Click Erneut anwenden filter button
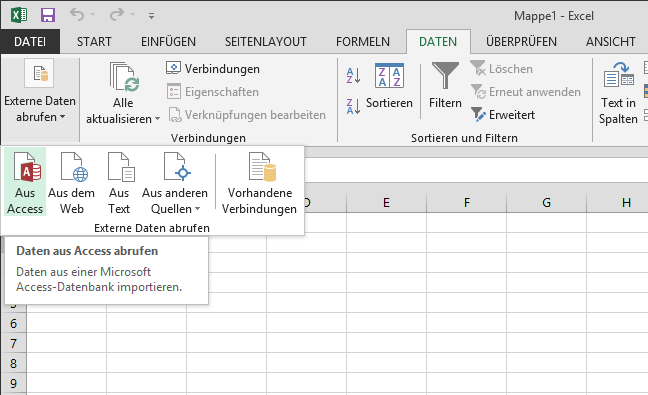 click(526, 92)
